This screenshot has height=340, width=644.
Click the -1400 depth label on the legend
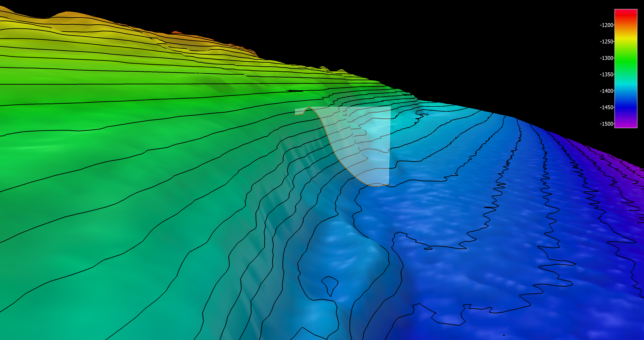coord(607,91)
